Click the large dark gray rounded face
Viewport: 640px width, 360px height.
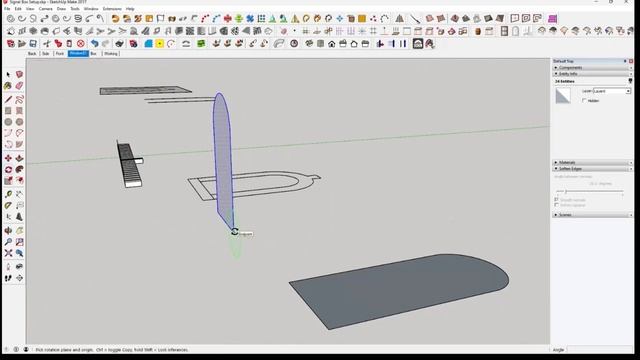pos(400,291)
